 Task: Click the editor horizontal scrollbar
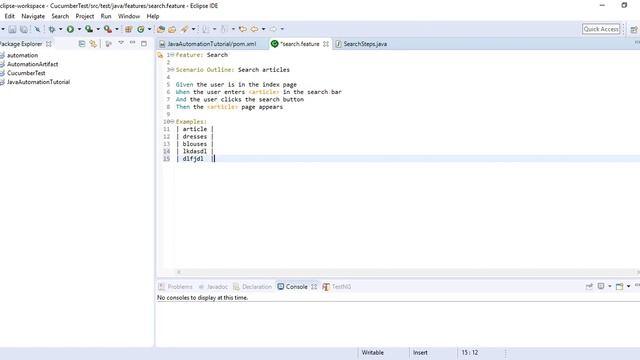click(408, 272)
